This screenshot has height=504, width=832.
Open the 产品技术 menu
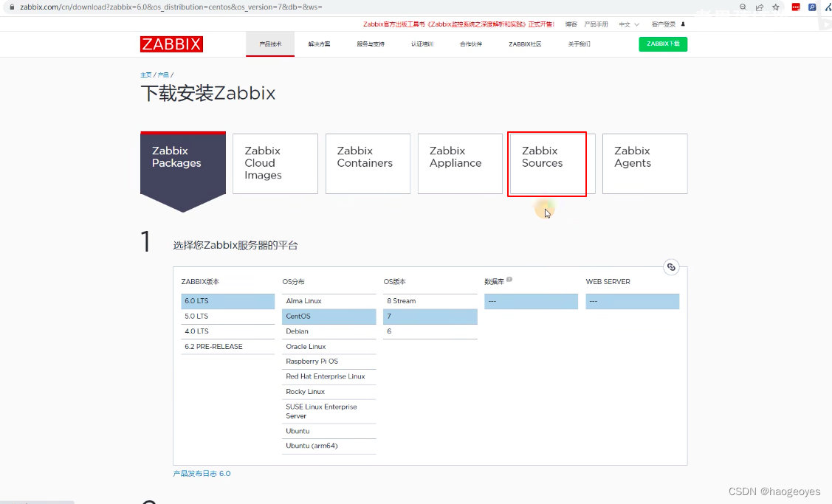pyautogui.click(x=270, y=44)
